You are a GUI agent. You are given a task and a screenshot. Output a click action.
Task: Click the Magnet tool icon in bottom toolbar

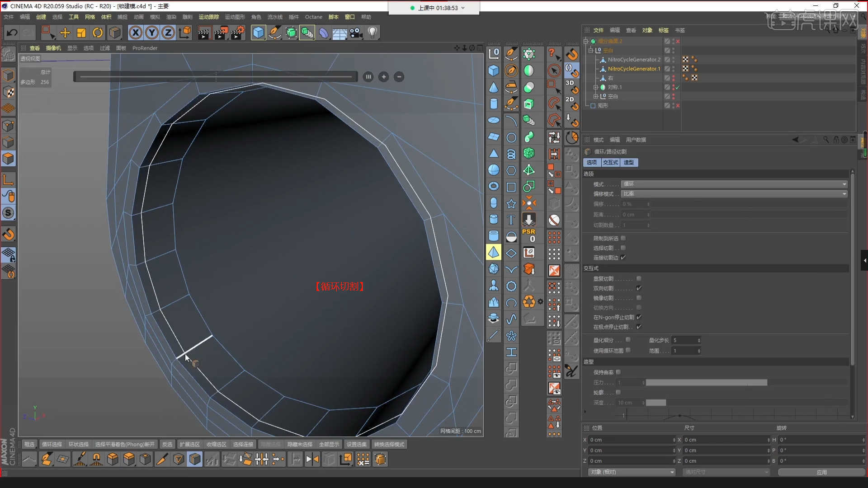(96, 460)
